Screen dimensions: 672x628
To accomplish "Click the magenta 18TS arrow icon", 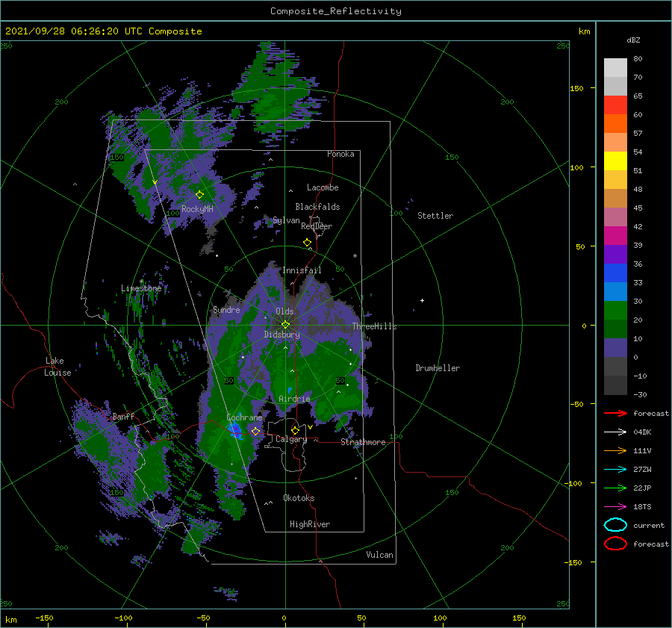I will 615,507.
